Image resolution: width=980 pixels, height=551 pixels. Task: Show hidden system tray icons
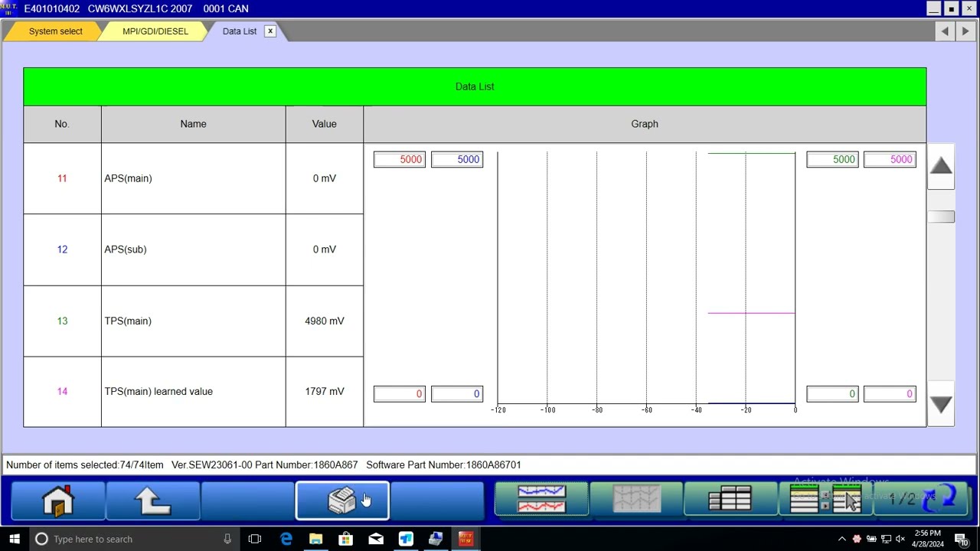tap(842, 539)
